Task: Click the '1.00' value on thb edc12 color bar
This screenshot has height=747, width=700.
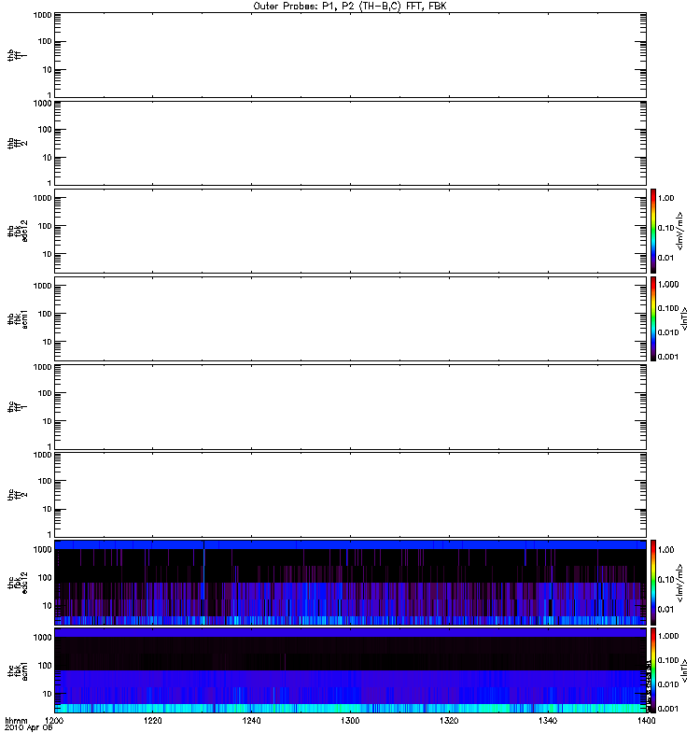Action: click(x=665, y=198)
